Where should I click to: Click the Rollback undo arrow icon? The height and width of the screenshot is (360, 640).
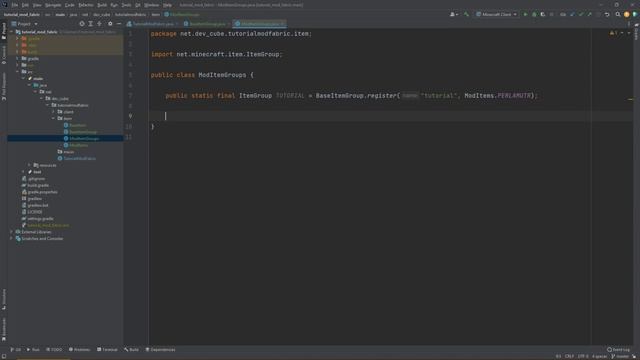click(x=607, y=14)
